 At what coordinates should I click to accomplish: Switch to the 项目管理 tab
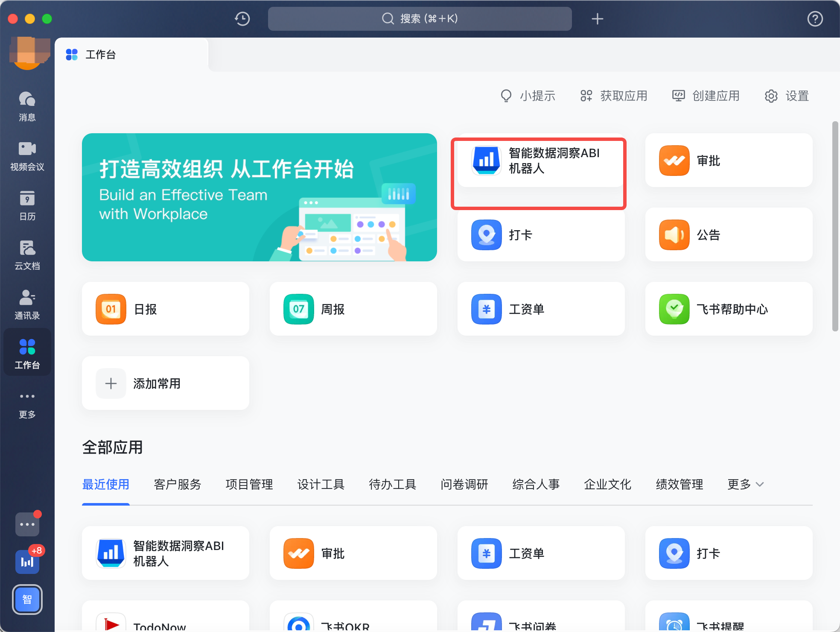(249, 484)
